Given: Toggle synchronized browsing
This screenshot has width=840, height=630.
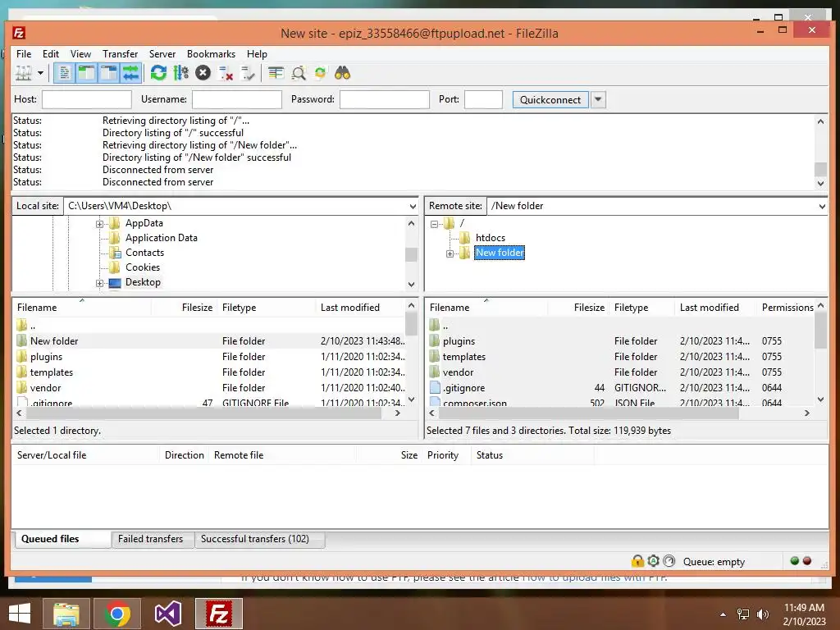Looking at the screenshot, I should click(x=321, y=73).
